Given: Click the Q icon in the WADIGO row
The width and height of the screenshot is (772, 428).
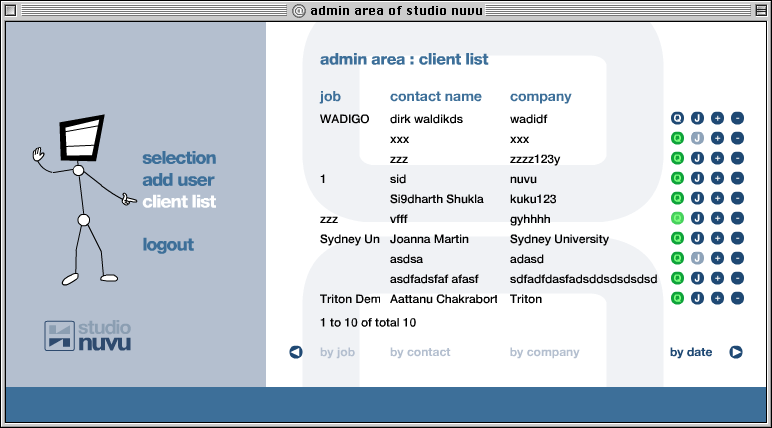Looking at the screenshot, I should (677, 119).
